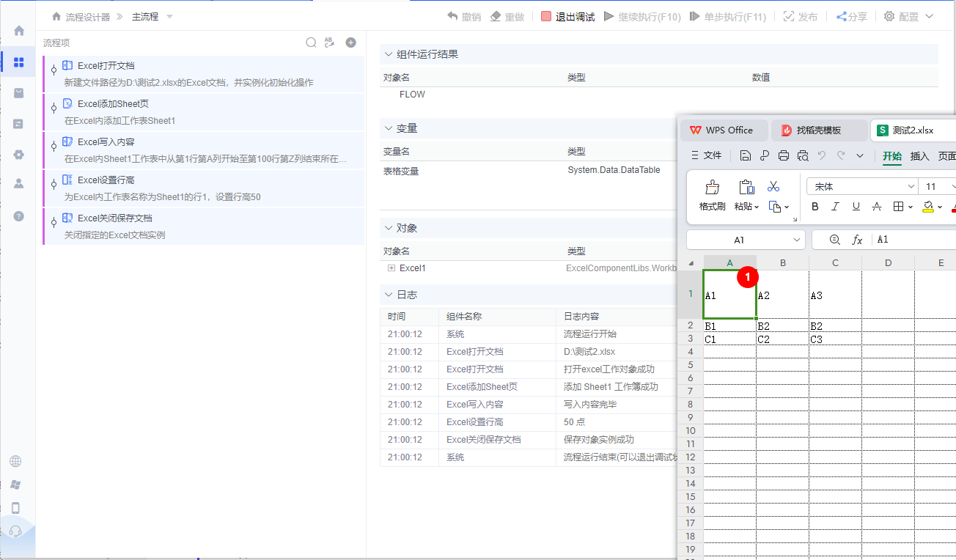Toggle italic formatting in WPS toolbar
Viewport: 956px width, 560px height.
coord(835,206)
